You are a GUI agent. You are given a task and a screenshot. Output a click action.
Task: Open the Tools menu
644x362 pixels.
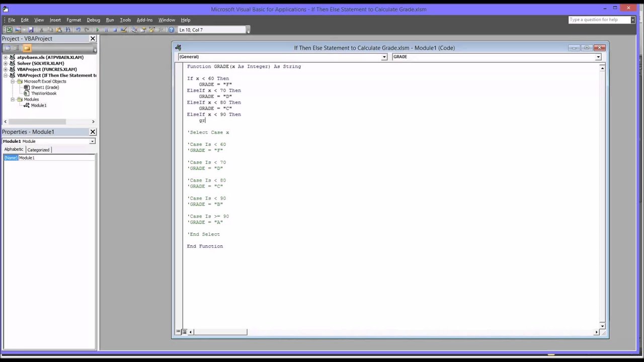click(125, 20)
